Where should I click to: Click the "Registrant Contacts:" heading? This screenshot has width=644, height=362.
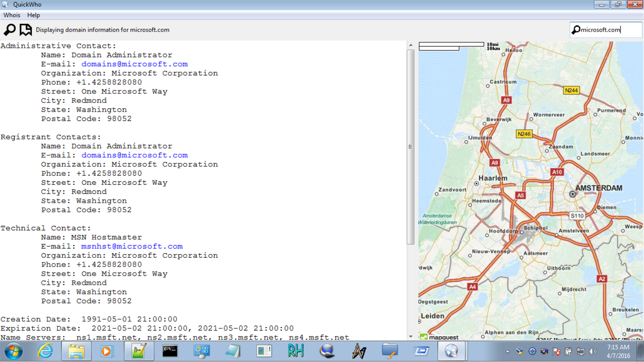[51, 137]
